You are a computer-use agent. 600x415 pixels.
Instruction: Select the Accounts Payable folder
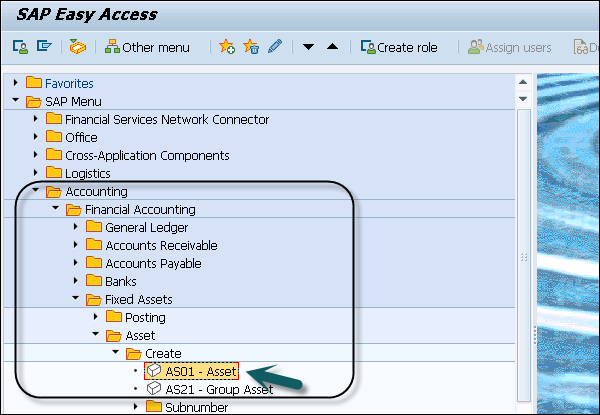click(153, 264)
